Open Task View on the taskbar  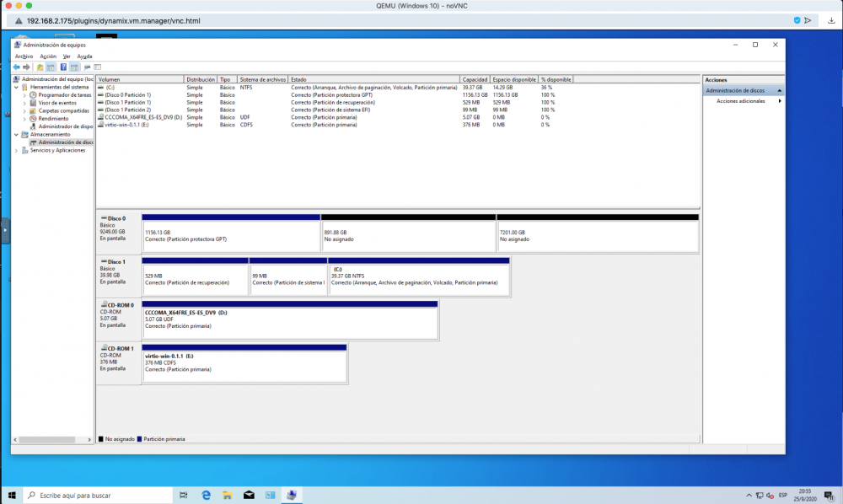point(183,495)
